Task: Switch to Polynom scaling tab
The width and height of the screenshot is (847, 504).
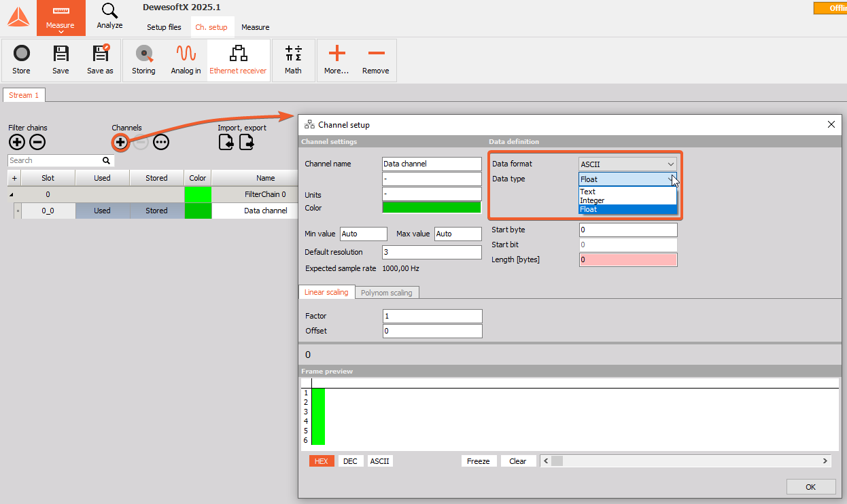Action: pyautogui.click(x=387, y=293)
